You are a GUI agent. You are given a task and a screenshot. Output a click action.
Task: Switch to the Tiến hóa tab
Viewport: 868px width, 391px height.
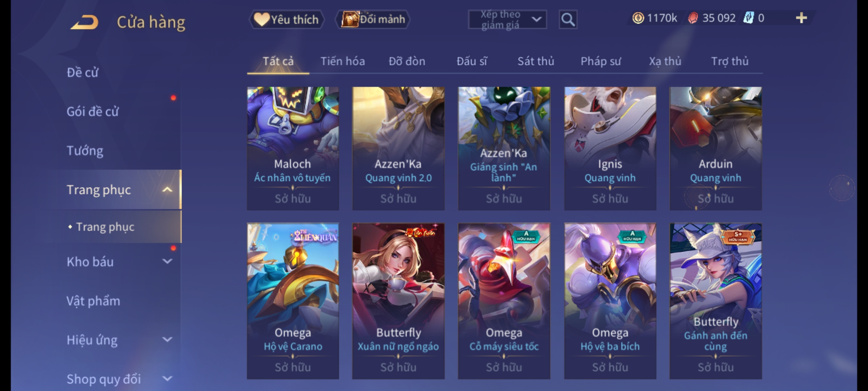point(342,61)
